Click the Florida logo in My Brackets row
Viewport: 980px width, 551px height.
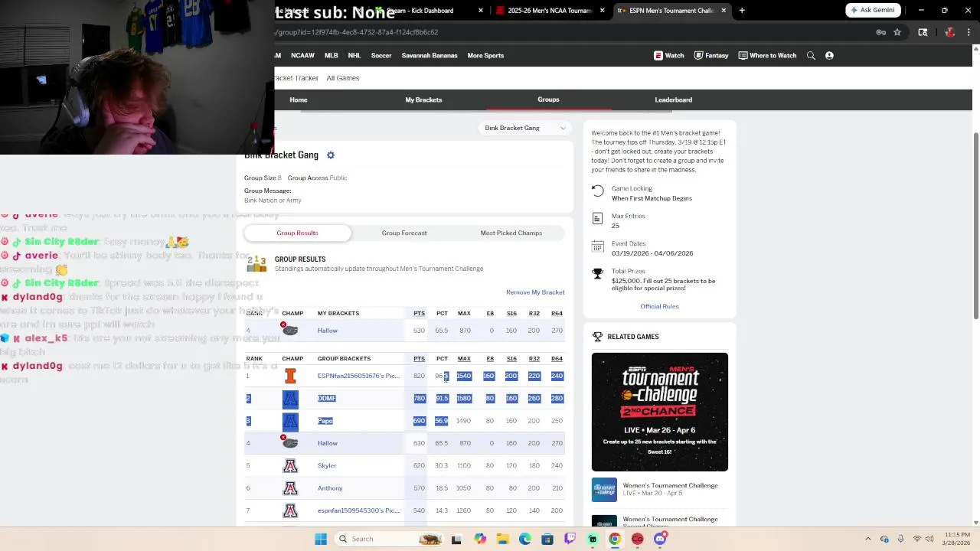click(x=290, y=331)
